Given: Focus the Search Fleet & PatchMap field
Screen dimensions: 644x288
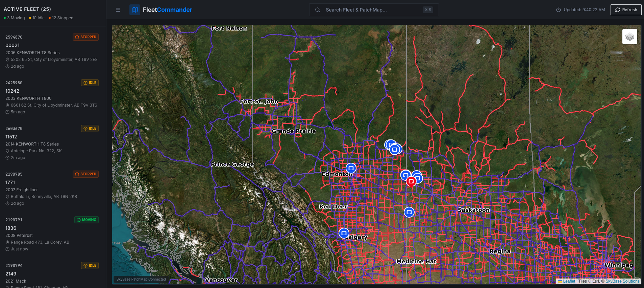Looking at the screenshot, I should 372,10.
